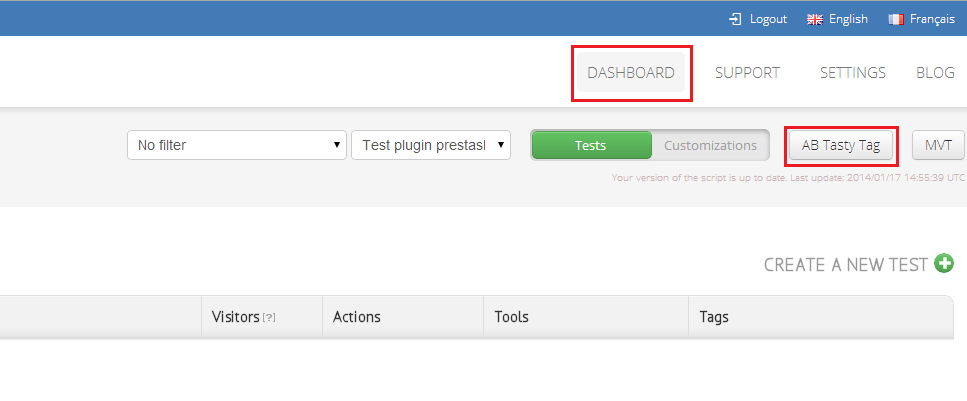
Task: Click the French flag icon
Action: tap(896, 20)
